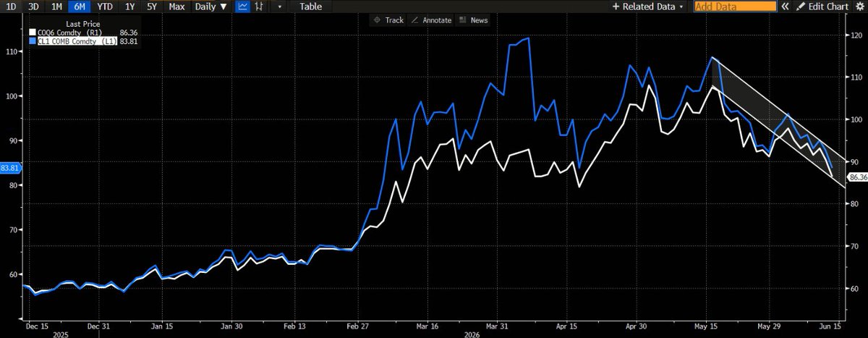Click the blue CL1 COMB Comdty color swatch
The width and height of the screenshot is (868, 338).
pyautogui.click(x=33, y=41)
